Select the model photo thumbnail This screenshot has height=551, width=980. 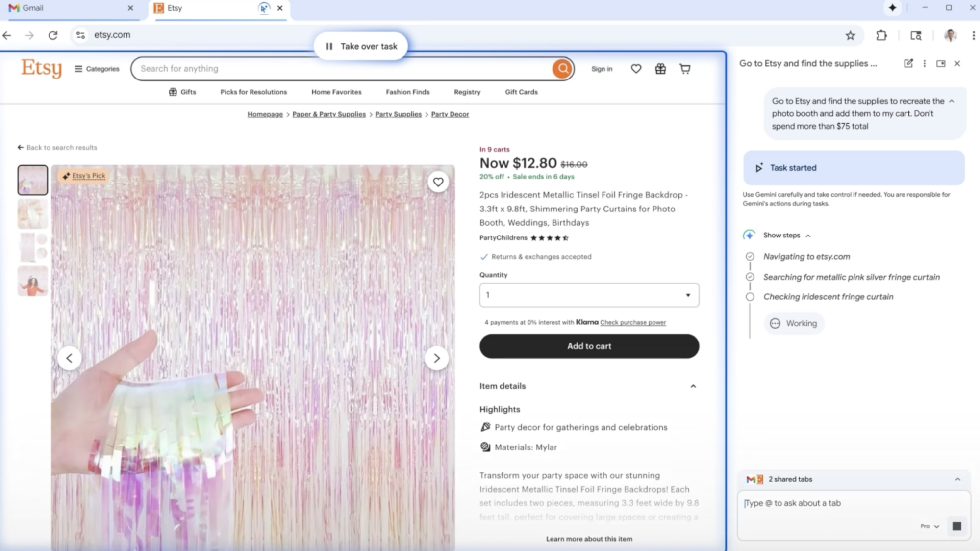pyautogui.click(x=32, y=281)
